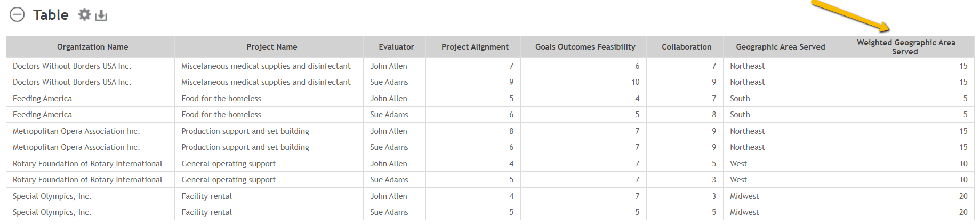Sort by Project Name column header
The image size is (980, 224).
(x=272, y=47)
